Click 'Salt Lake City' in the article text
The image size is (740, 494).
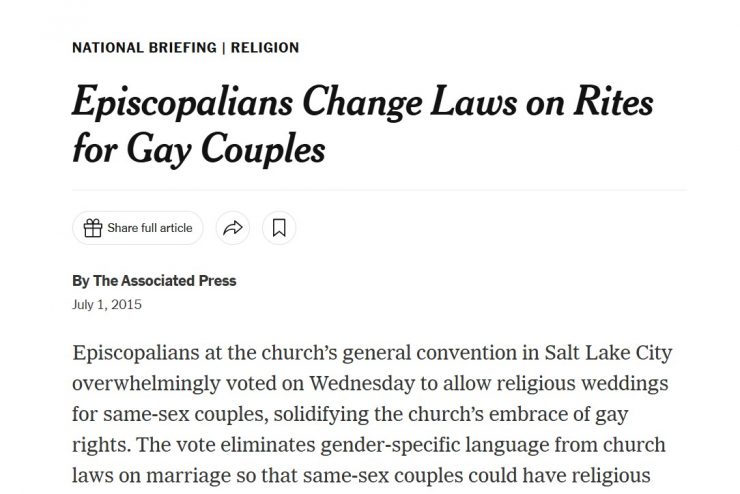pyautogui.click(x=608, y=353)
